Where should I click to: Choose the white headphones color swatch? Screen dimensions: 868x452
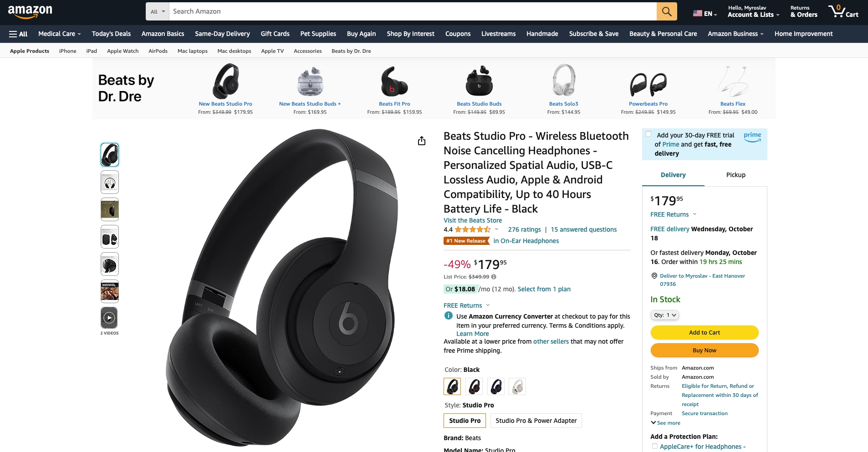(517, 386)
